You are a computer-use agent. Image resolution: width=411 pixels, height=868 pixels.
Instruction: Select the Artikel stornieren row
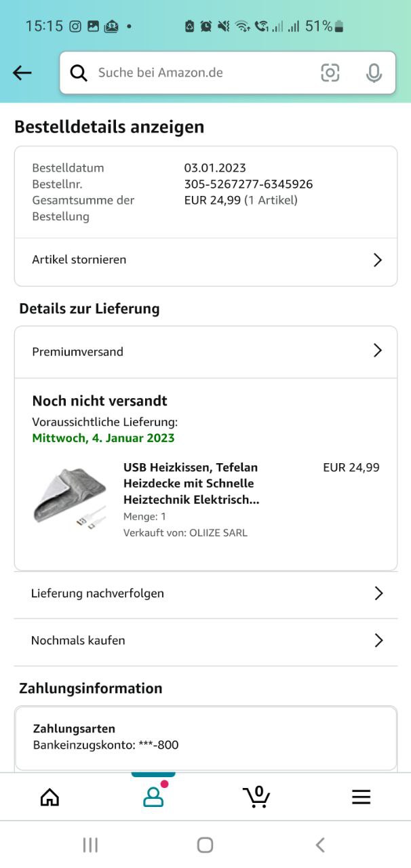[x=206, y=261]
